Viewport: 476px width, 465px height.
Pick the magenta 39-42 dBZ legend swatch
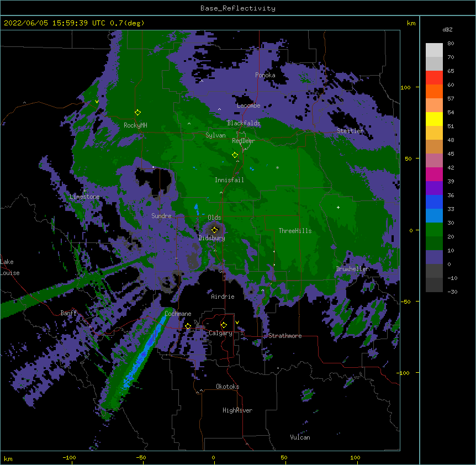click(434, 174)
